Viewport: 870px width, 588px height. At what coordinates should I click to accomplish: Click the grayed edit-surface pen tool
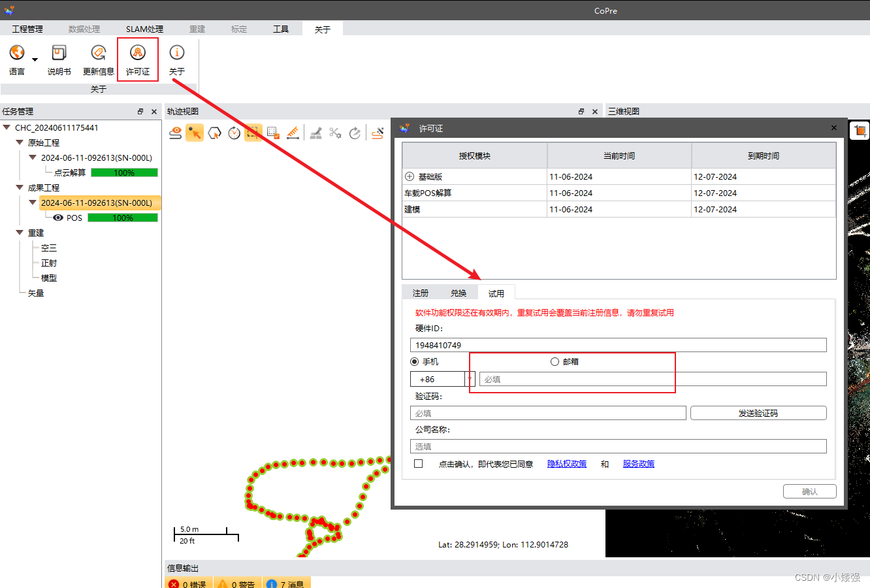316,133
